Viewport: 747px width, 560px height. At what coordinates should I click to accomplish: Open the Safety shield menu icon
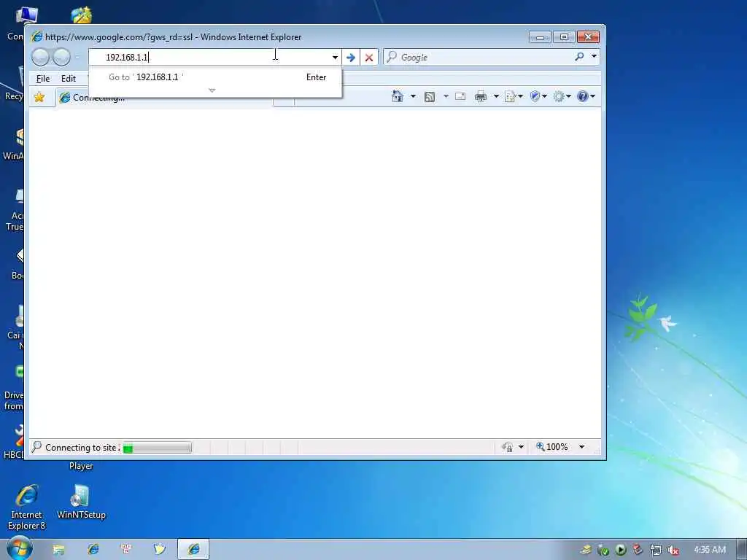tap(535, 97)
